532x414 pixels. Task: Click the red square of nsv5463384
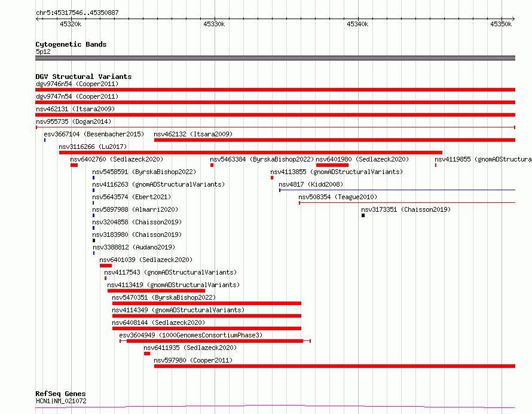point(212,165)
